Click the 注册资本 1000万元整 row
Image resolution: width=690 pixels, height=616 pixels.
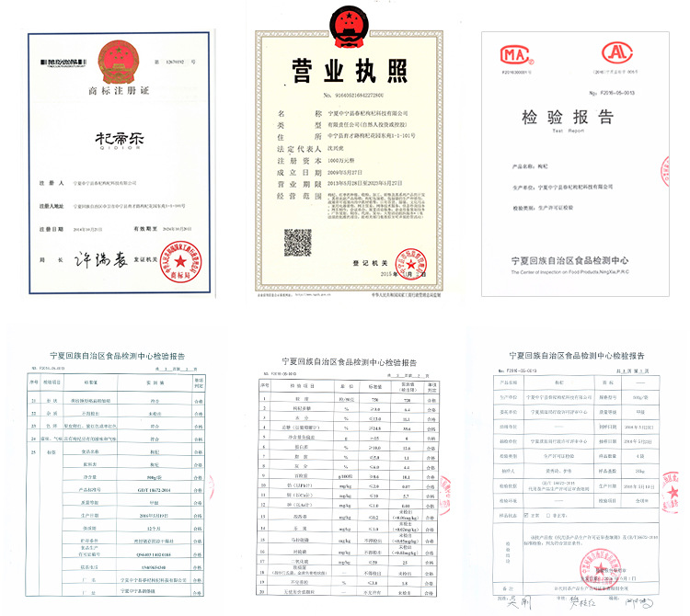click(316, 161)
